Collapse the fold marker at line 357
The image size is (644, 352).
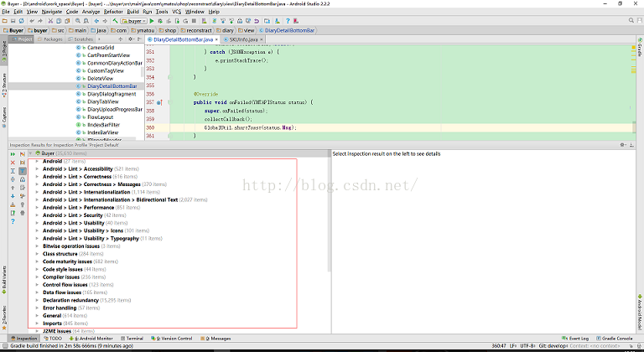(x=169, y=102)
